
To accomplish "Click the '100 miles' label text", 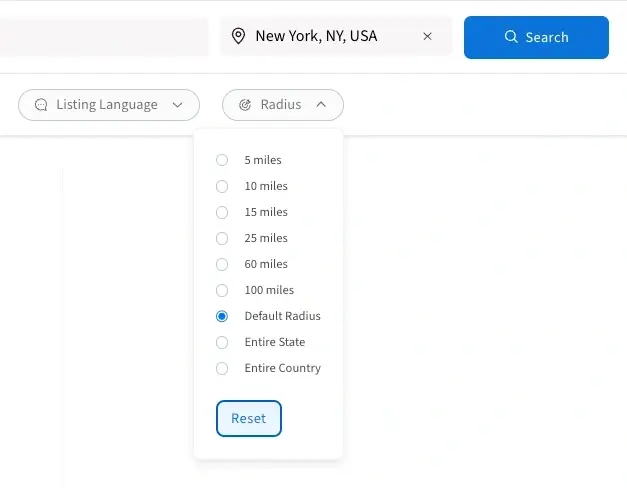I will coord(270,290).
